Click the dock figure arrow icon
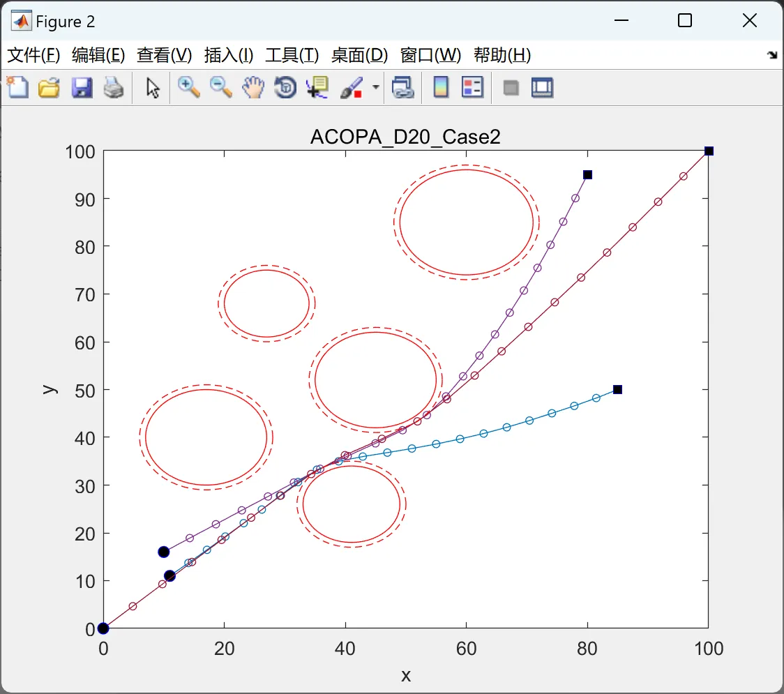784x694 pixels. tap(772, 55)
